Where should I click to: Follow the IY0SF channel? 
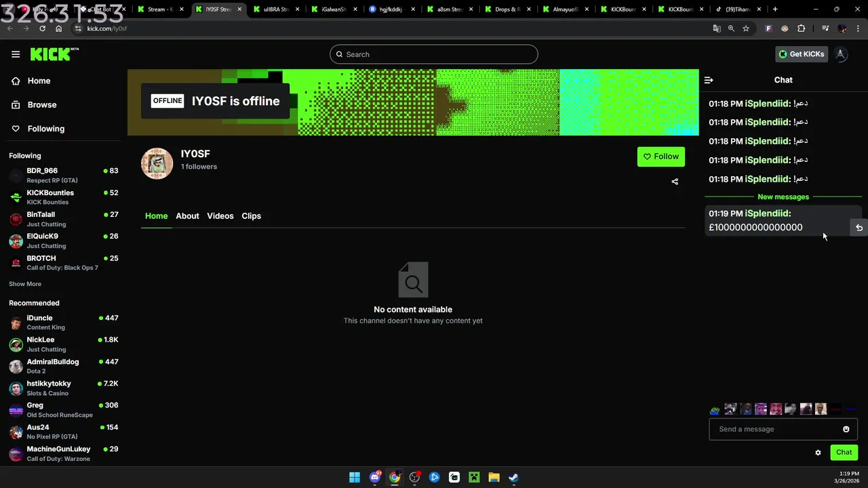click(661, 157)
